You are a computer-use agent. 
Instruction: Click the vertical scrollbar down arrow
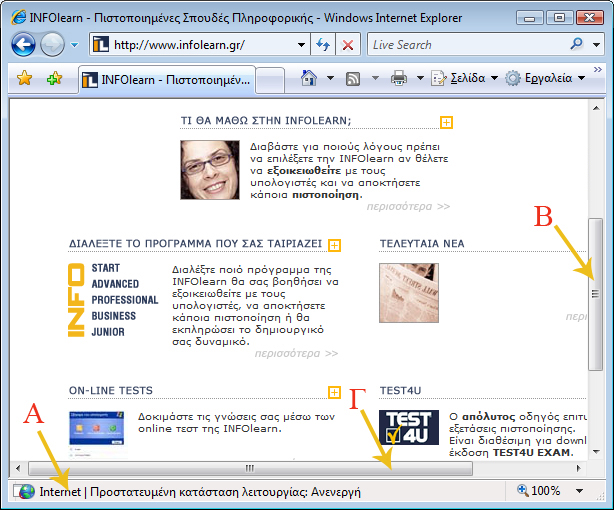point(596,452)
